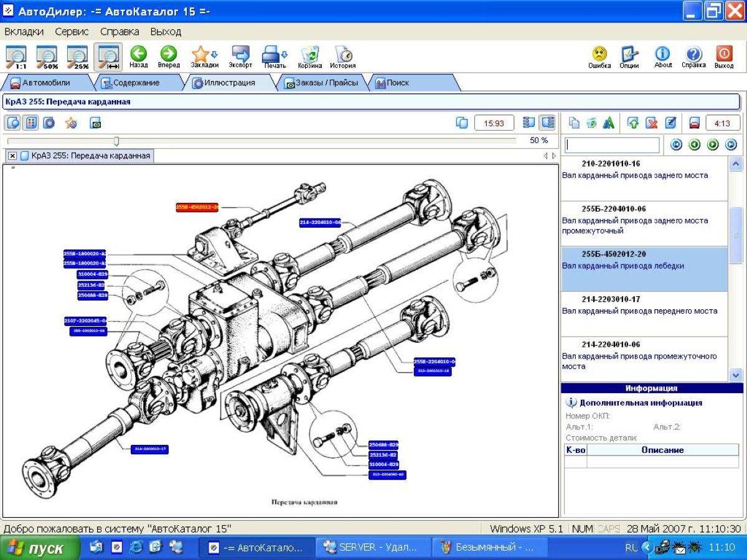Screen dimensions: 747x560
Task: Click the eye preview icon
Action: click(x=95, y=123)
